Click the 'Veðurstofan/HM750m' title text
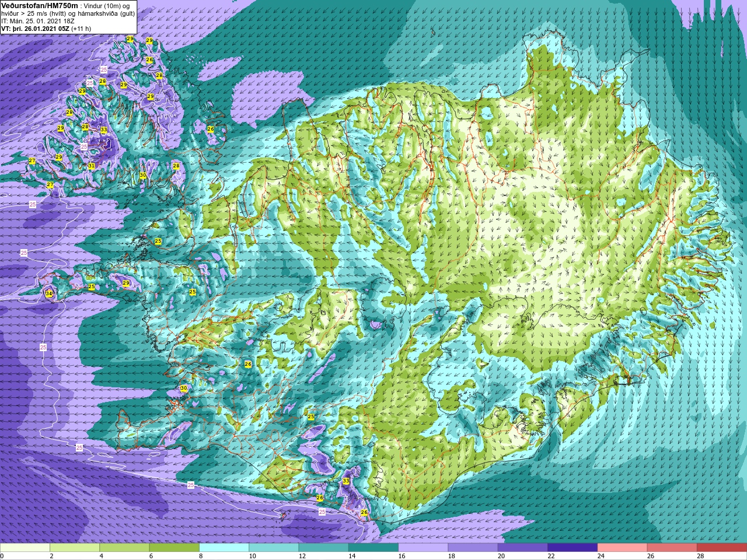Screen dimensions: 747x560 [40, 5]
